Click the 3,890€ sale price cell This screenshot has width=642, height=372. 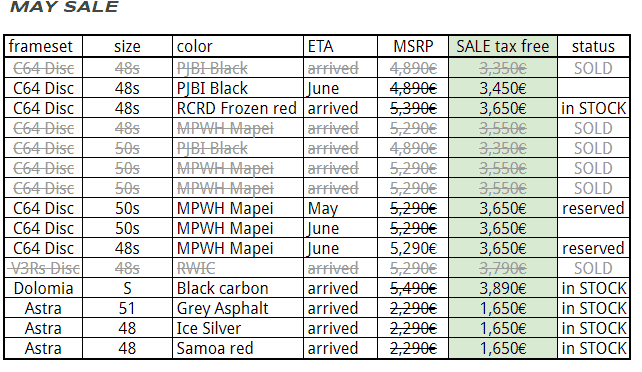click(x=503, y=289)
